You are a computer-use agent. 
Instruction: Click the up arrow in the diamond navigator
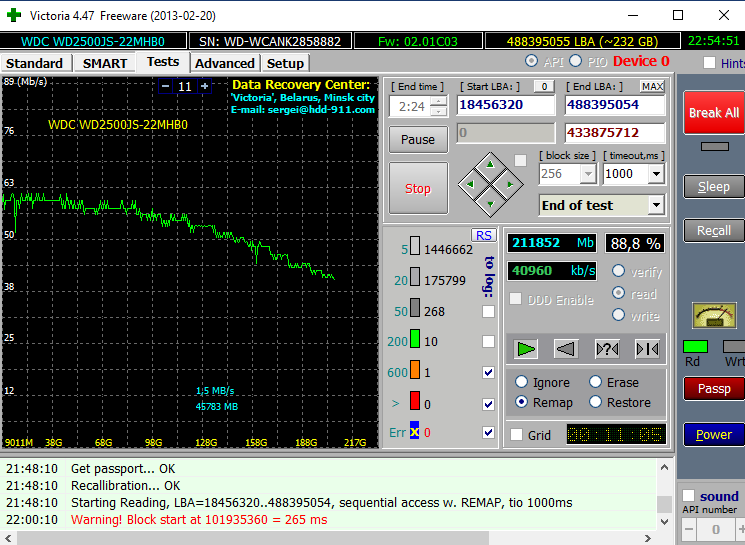pos(490,165)
